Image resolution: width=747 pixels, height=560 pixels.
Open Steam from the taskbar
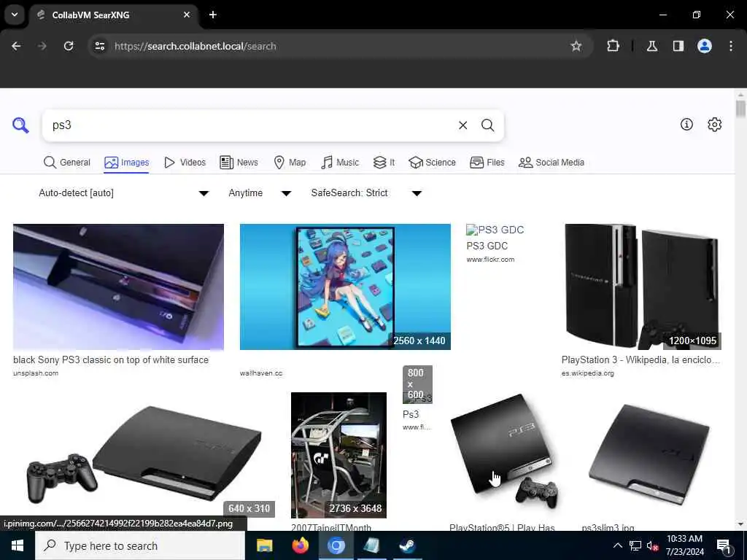click(x=407, y=545)
